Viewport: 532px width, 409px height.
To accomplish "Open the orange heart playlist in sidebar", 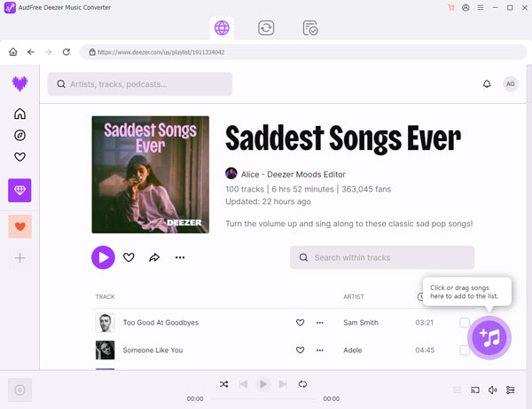I will pyautogui.click(x=20, y=226).
